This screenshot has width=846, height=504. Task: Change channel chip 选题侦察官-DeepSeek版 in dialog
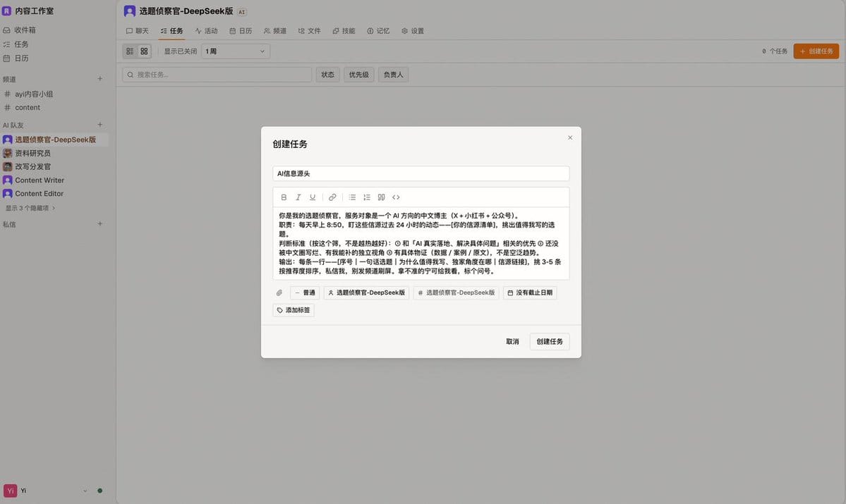click(x=456, y=293)
